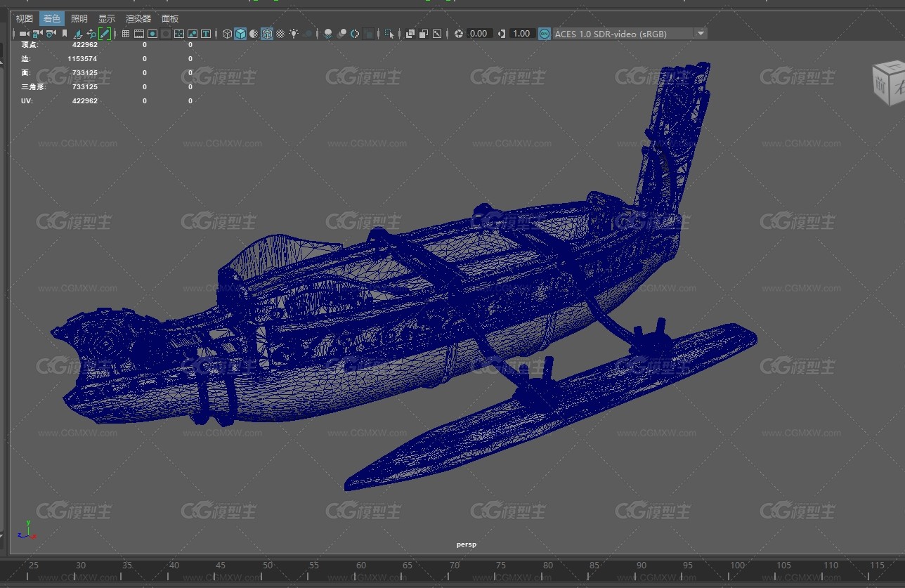This screenshot has height=588, width=905.
Task: Toggle the Shadows icon
Action: coord(308,34)
